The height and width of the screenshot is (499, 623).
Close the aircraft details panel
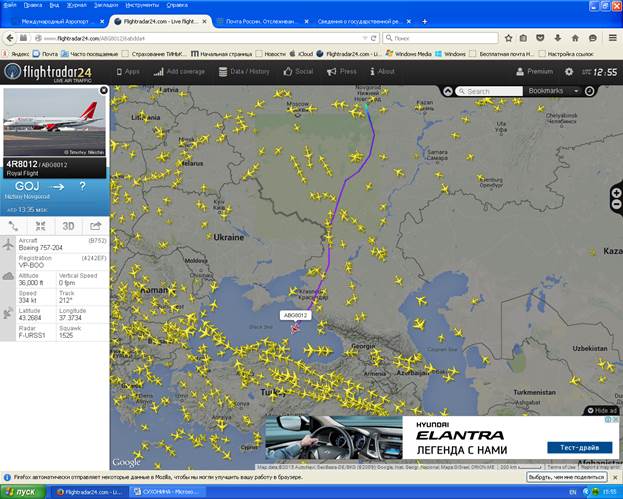click(x=104, y=90)
